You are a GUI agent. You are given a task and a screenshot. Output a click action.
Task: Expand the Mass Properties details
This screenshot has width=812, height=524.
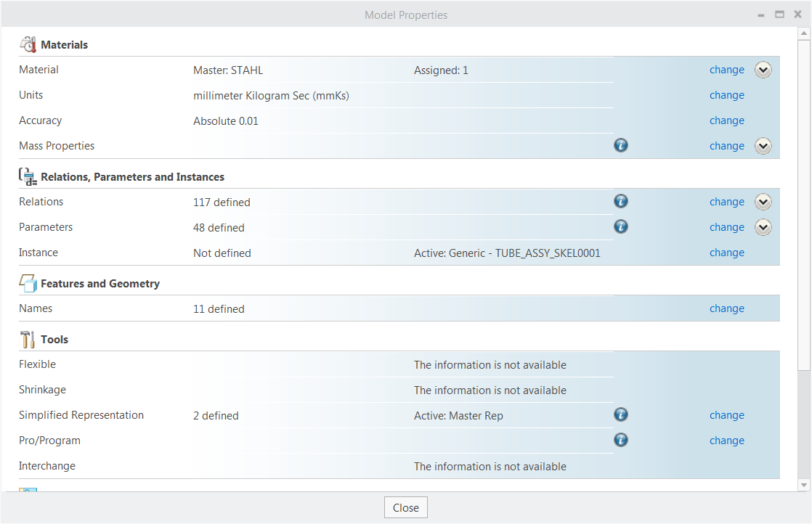click(x=763, y=146)
